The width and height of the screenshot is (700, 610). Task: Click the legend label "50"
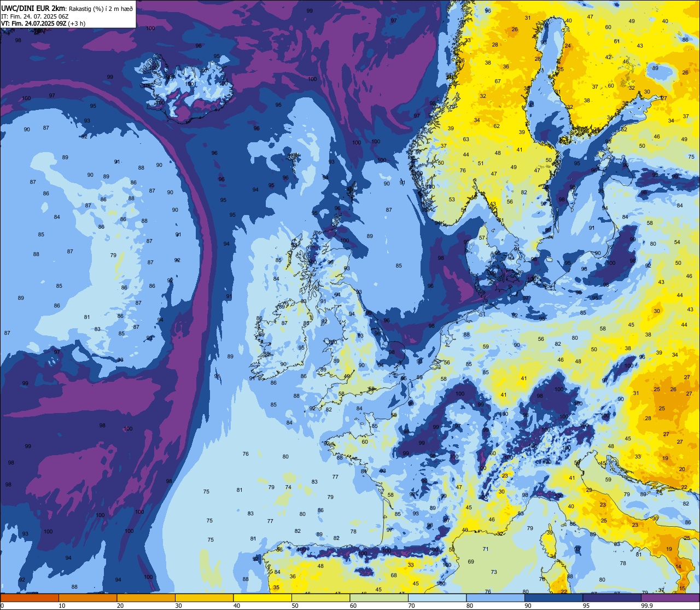pos(295,606)
